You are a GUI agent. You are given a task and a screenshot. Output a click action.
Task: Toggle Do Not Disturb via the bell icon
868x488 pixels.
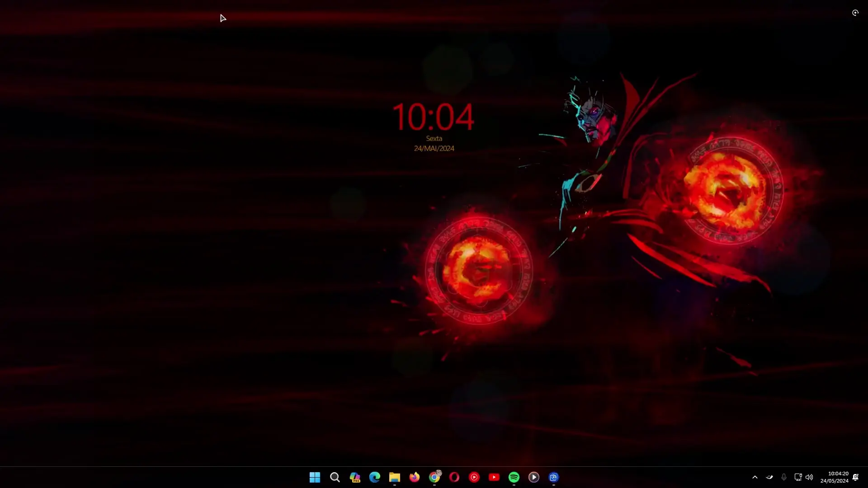[856, 477]
